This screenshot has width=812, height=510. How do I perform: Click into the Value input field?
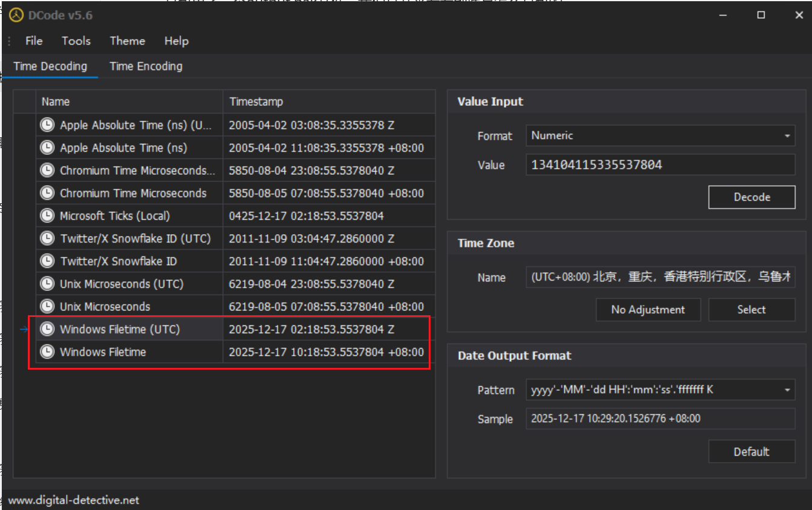pyautogui.click(x=659, y=165)
